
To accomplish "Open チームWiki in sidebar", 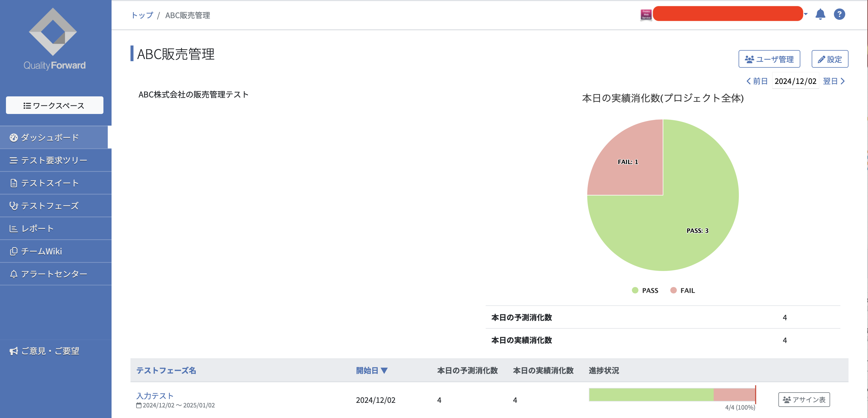I will (x=41, y=251).
